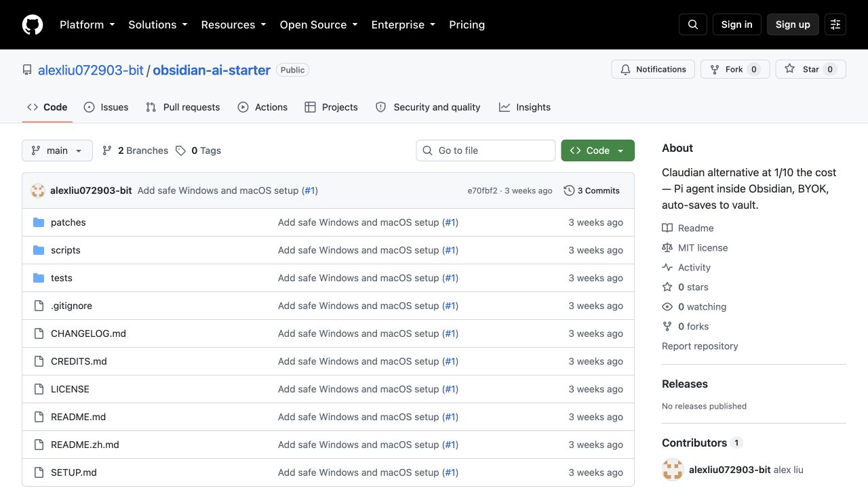Image resolution: width=868 pixels, height=488 pixels.
Task: Open the Releases heading link
Action: [x=685, y=384]
